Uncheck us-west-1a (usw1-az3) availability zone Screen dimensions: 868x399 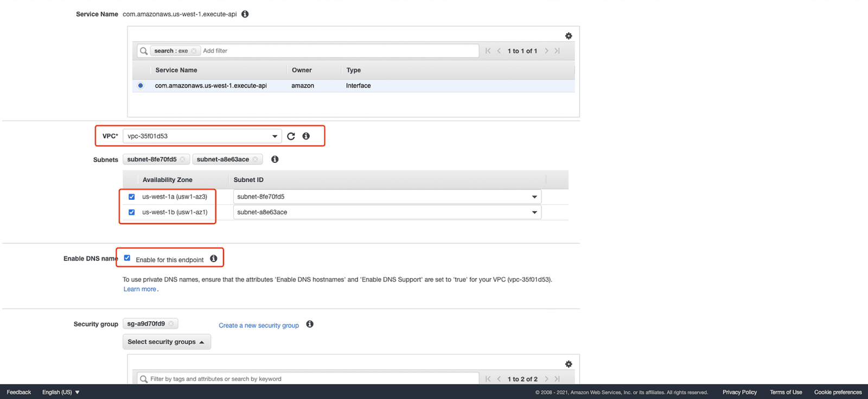pos(131,197)
